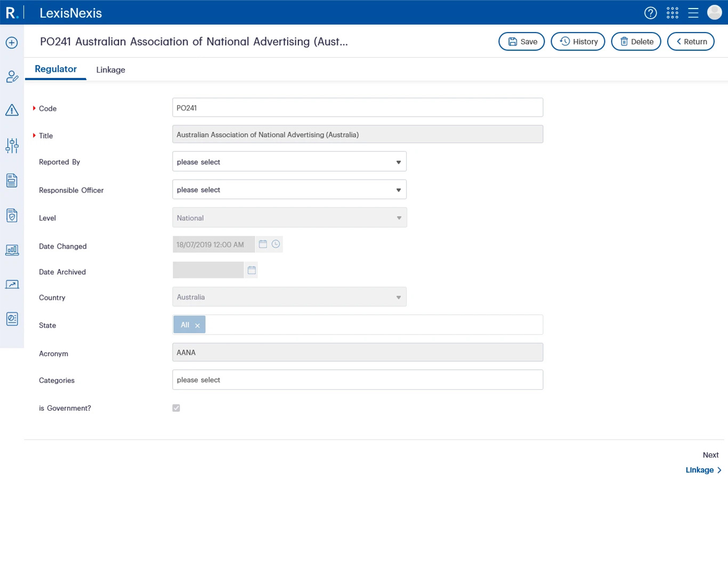728x583 pixels.
Task: Click the Date Changed text field
Action: 213,244
